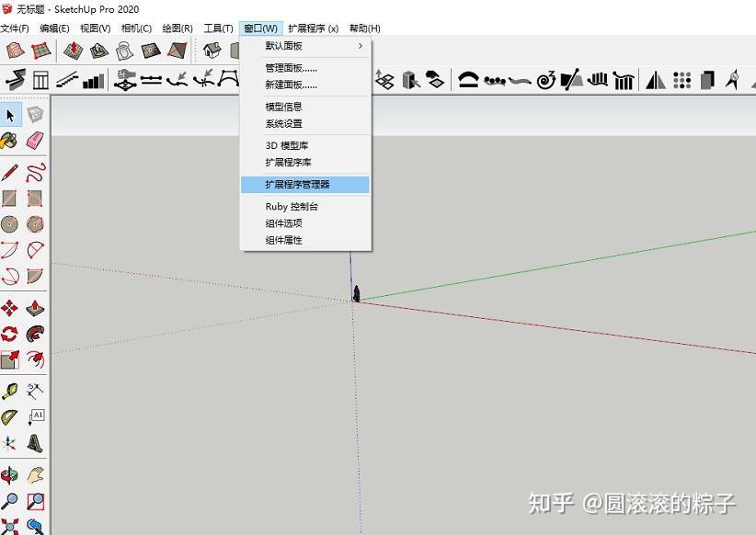The height and width of the screenshot is (535, 756).
Task: Activate the arrow Select tool
Action: point(11,114)
